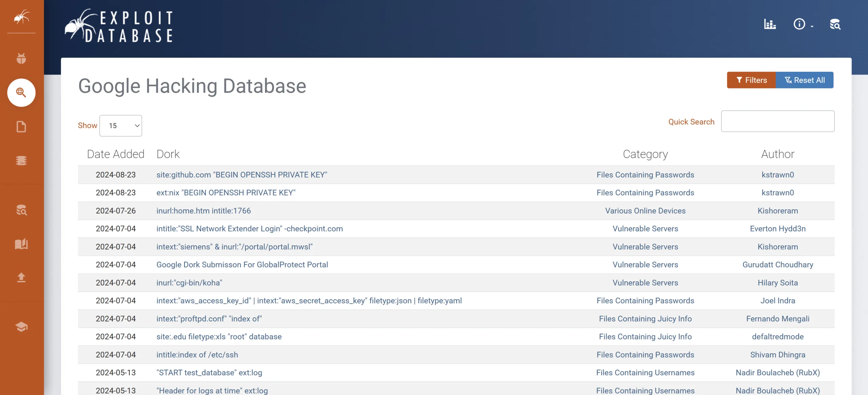Image resolution: width=868 pixels, height=395 pixels.
Task: Sort by the Date Added column header
Action: (x=116, y=154)
